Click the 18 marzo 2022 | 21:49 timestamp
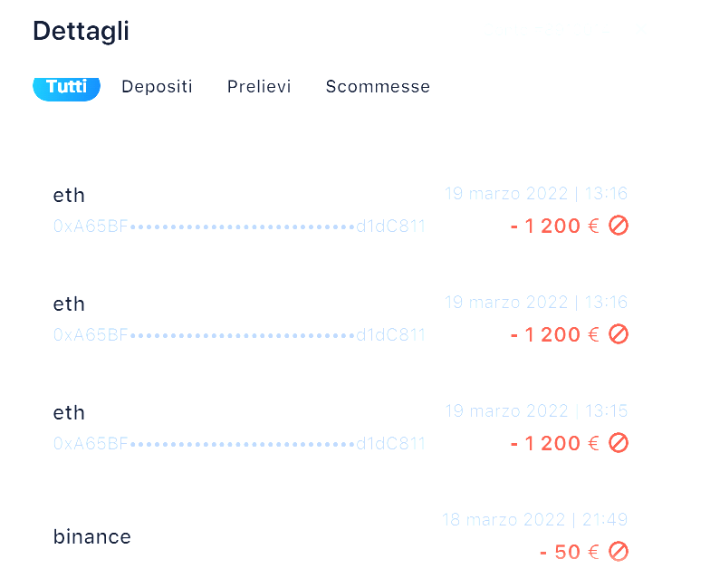This screenshot has width=710, height=588. pyautogui.click(x=534, y=520)
